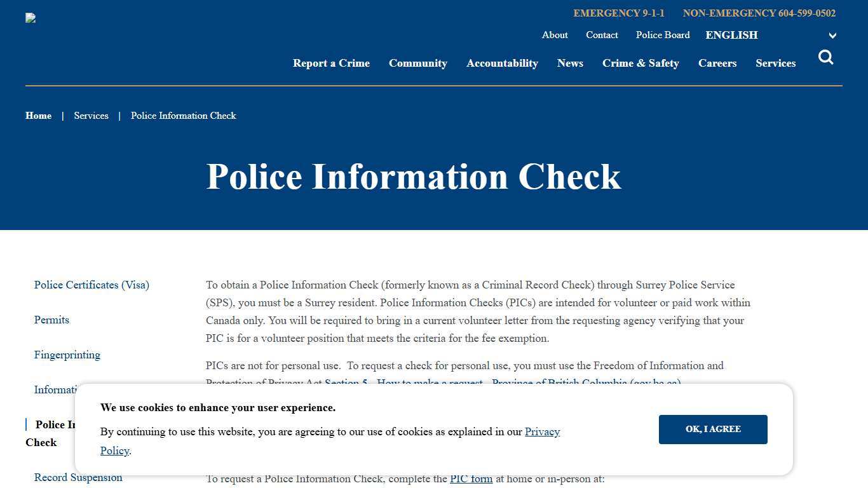Select Fingerprinting from the sidebar
This screenshot has width=868, height=488.
click(67, 355)
